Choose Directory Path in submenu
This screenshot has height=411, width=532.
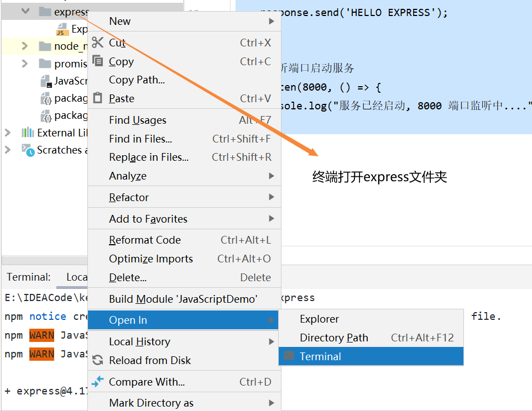coord(371,338)
